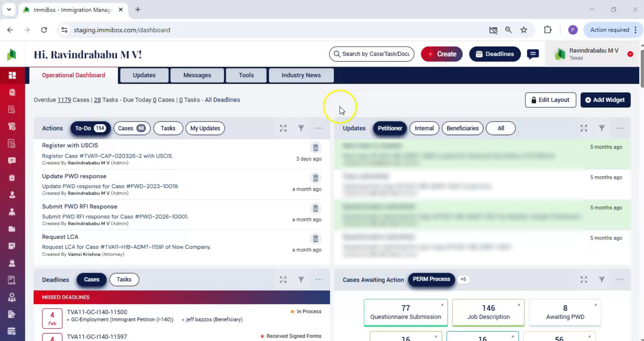Screen dimensions: 644x341
Task: Expand the Ravindrababu M V profile dropdown arrow
Action: coord(630,54)
